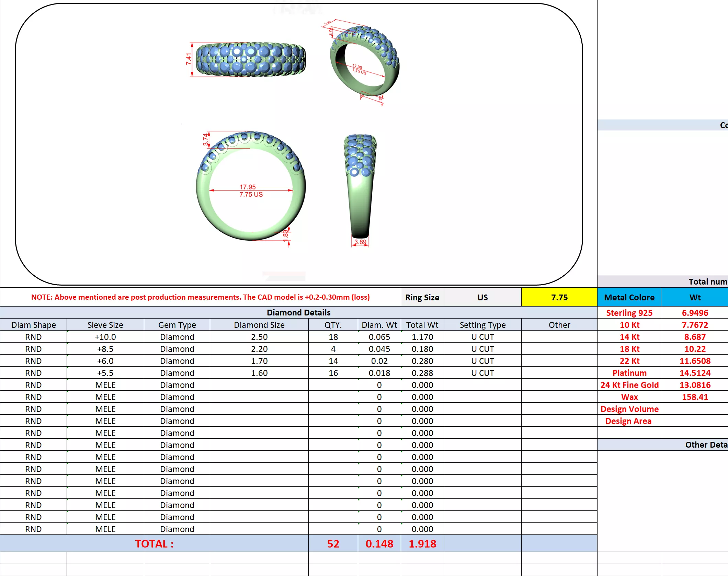Select the Diamond Size 2.20 cell
Screen dimensions: 728x576
click(x=259, y=349)
